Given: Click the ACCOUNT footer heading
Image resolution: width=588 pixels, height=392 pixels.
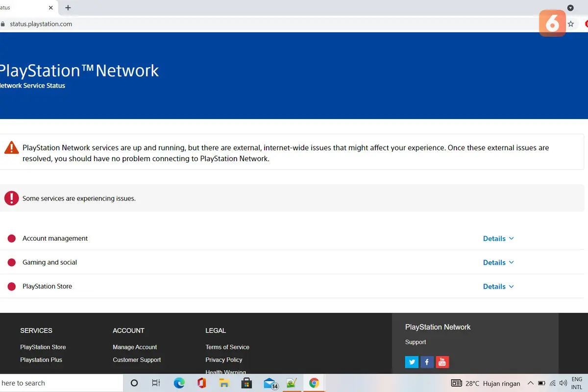Looking at the screenshot, I should 128,331.
